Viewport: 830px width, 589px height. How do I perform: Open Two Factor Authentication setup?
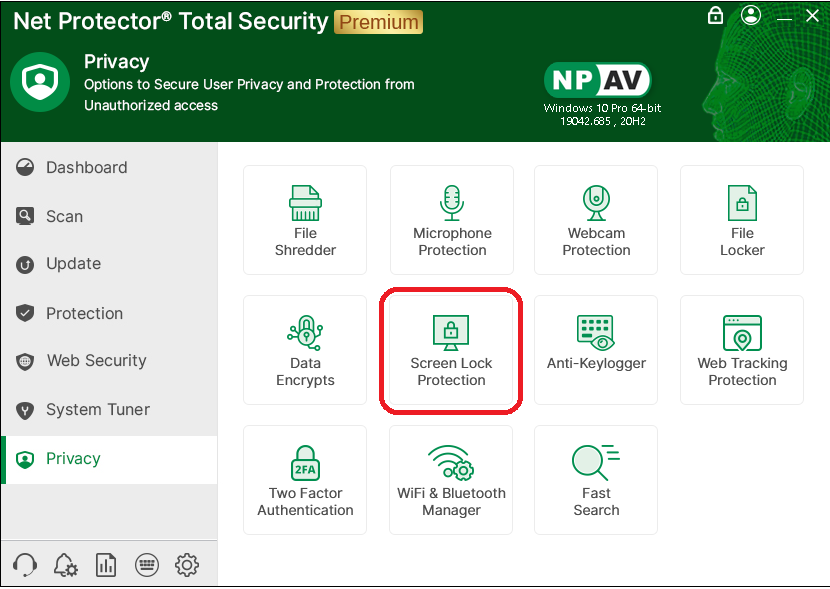305,480
